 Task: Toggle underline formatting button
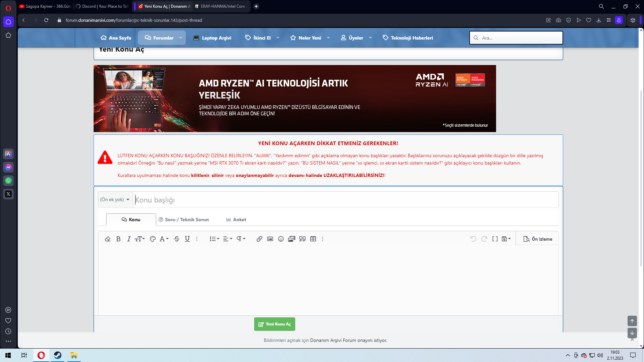pyautogui.click(x=187, y=239)
